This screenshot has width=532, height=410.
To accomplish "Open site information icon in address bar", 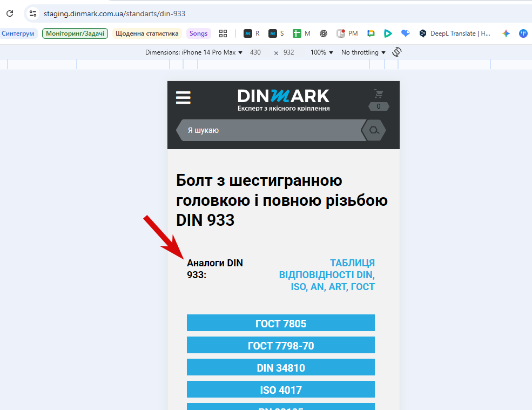I will pyautogui.click(x=33, y=14).
